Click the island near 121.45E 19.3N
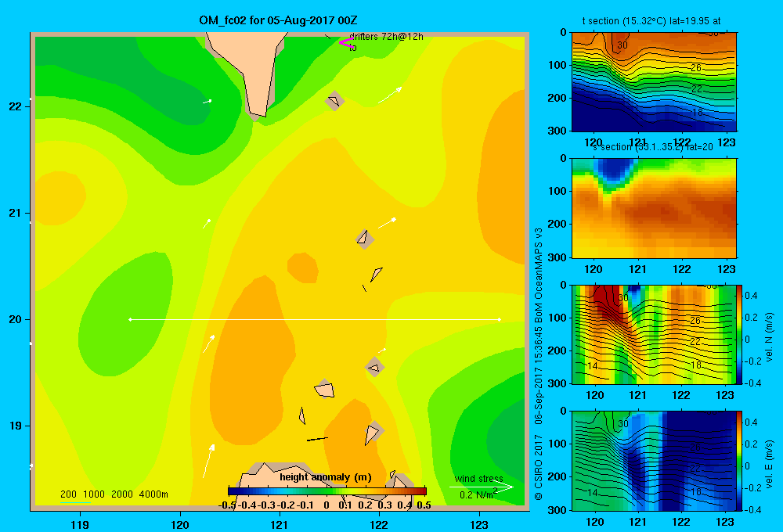Image resolution: width=783 pixels, height=532 pixels. point(325,389)
